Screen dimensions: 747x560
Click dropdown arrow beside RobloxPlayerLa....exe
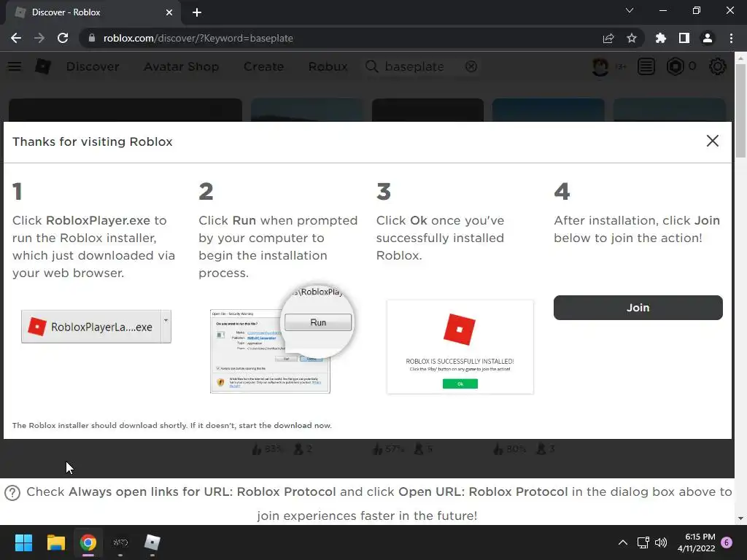coord(166,327)
